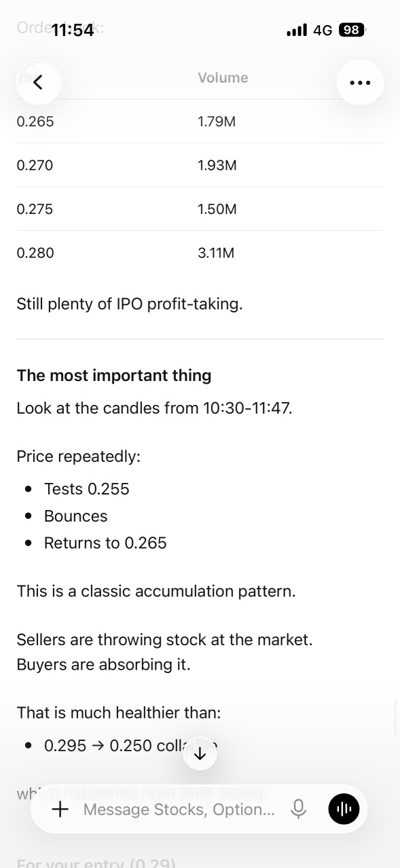Tap the Volume column header
The height and width of the screenshot is (868, 400).
223,78
